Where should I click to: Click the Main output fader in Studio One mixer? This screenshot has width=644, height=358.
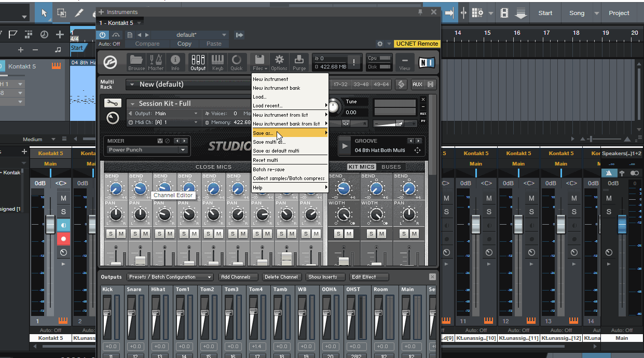pyautogui.click(x=622, y=224)
